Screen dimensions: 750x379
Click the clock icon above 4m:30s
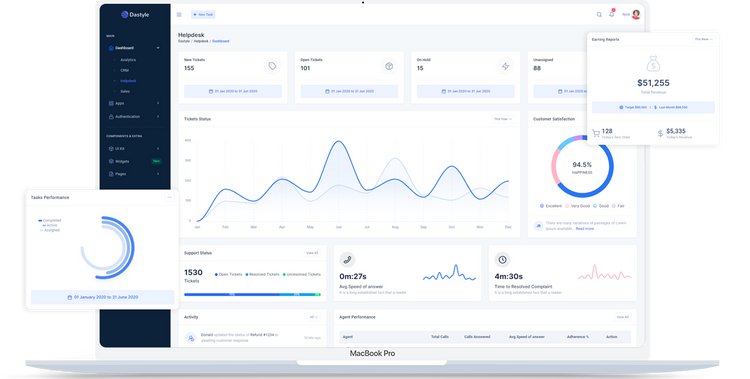click(502, 260)
